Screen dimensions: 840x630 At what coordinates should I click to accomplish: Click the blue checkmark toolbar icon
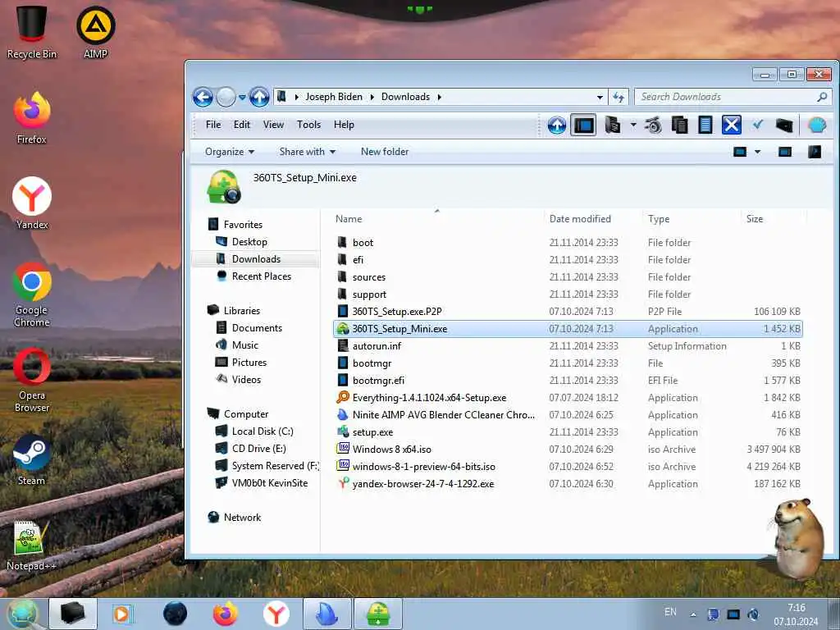[757, 125]
